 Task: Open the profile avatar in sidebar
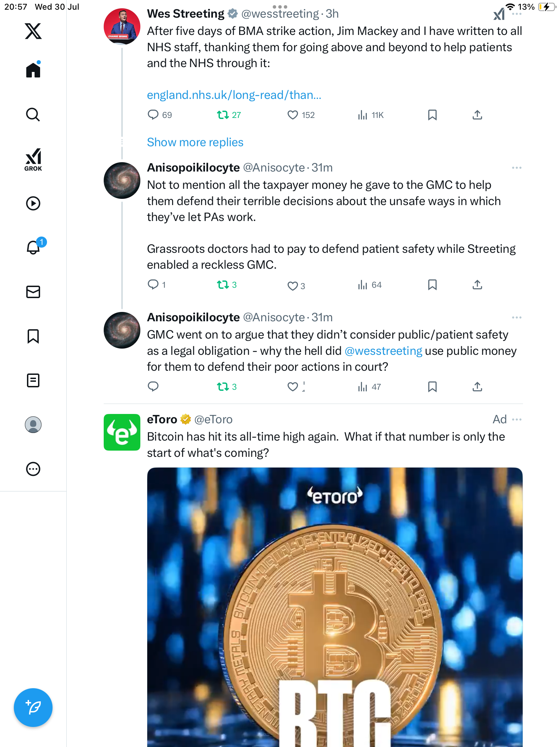[x=33, y=425]
